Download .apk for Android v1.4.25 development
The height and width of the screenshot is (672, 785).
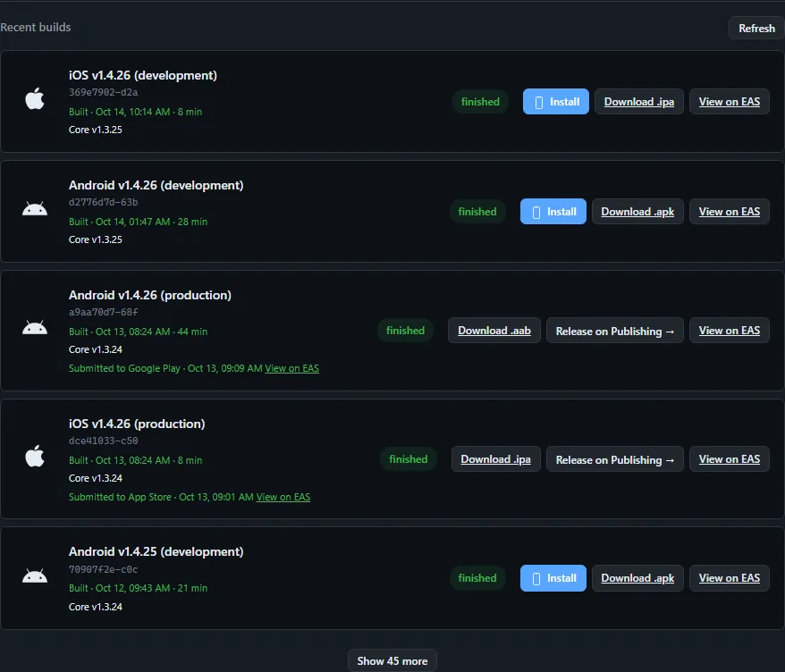point(637,578)
